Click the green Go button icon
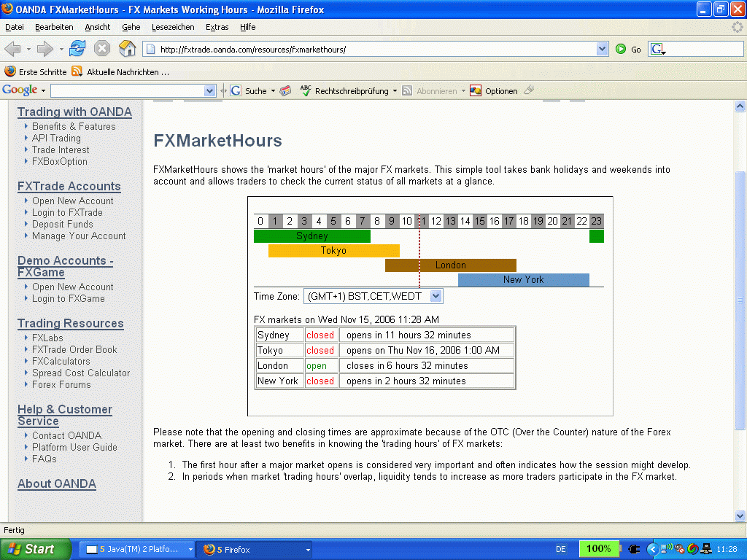The height and width of the screenshot is (560, 747). point(621,49)
